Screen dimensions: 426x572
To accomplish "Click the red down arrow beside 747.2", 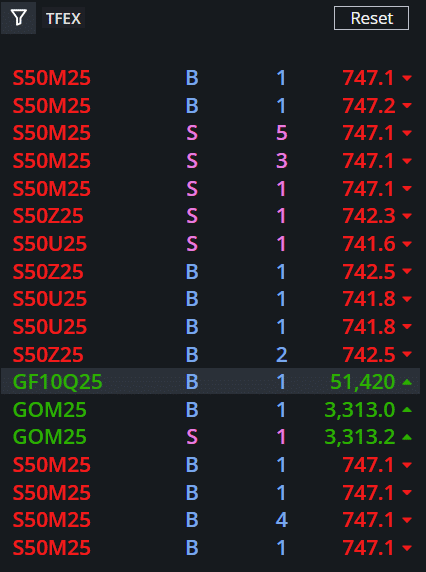I will 407,106.
